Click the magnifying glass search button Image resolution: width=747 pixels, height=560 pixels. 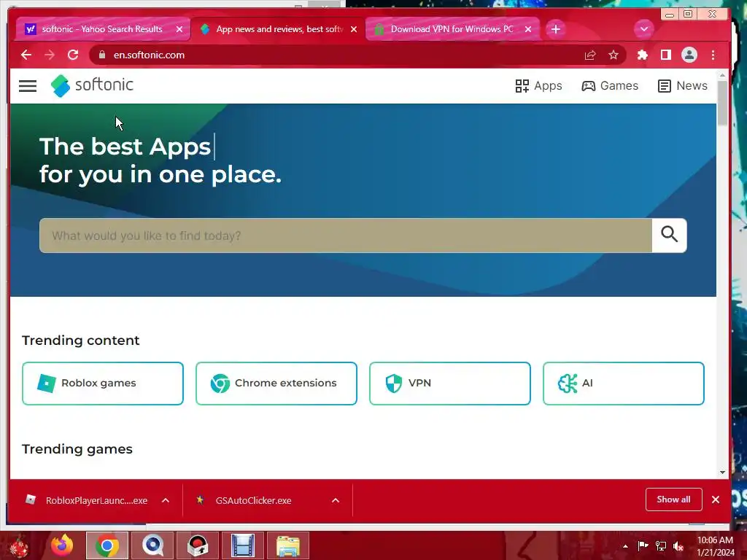pyautogui.click(x=670, y=235)
